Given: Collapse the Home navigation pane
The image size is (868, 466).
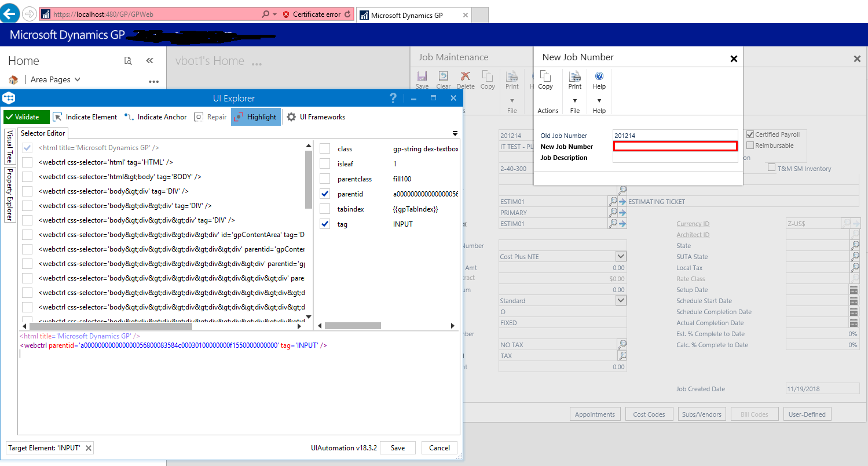Looking at the screenshot, I should point(149,61).
